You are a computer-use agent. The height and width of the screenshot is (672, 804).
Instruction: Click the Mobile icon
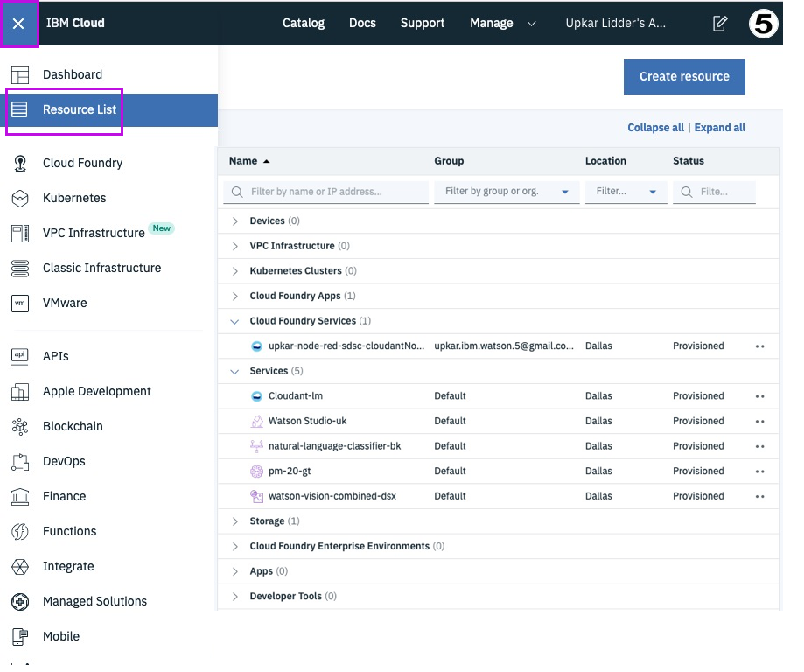tap(20, 637)
